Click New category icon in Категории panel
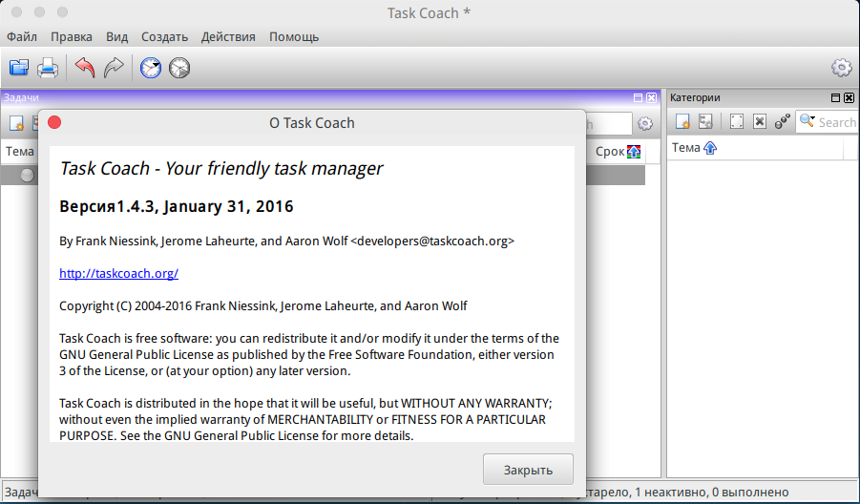The height and width of the screenshot is (504, 860). click(682, 121)
